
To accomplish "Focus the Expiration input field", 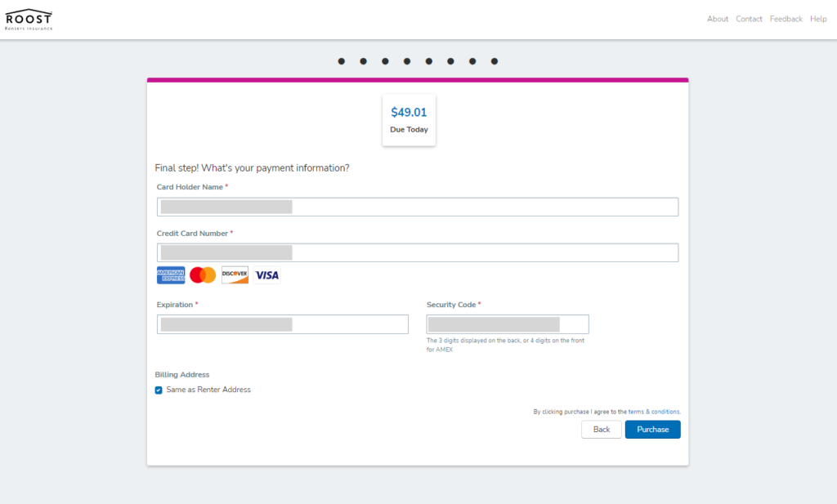I will coord(282,324).
